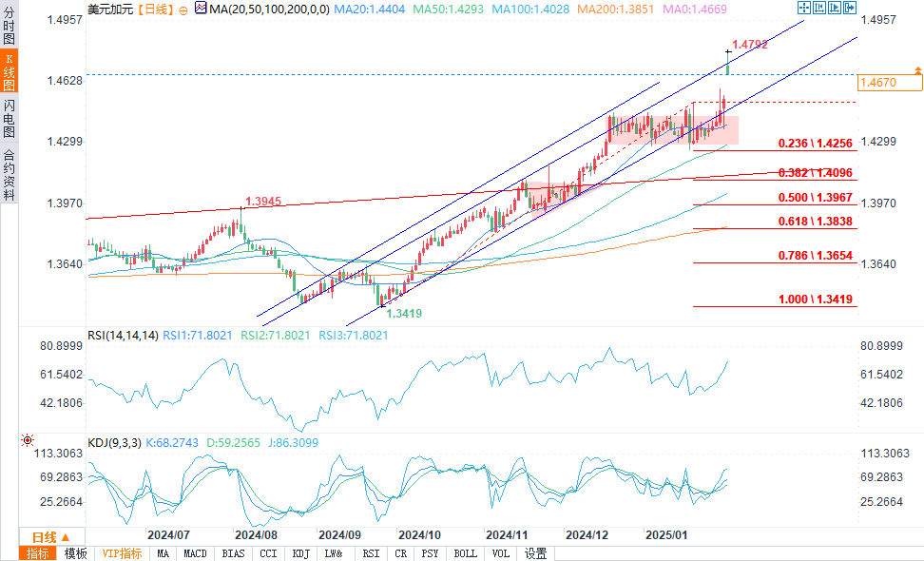924x561 pixels.
Task: Select the MA indicator button
Action: pos(164,553)
